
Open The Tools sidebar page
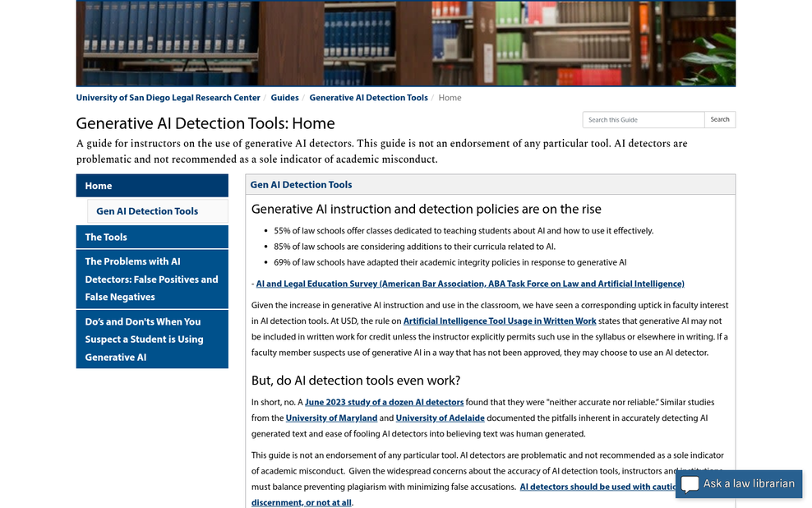[x=152, y=237]
